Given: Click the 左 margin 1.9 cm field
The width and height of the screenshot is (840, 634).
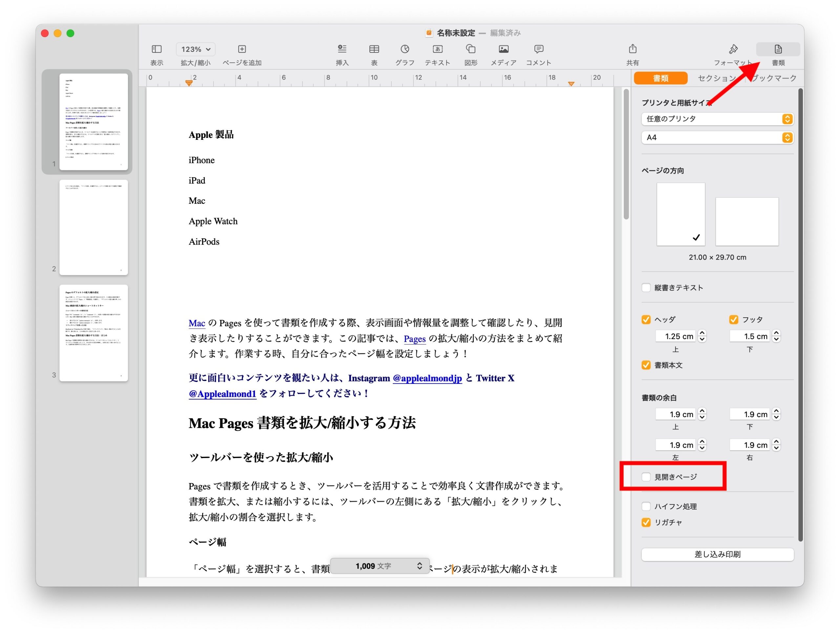Looking at the screenshot, I should (675, 445).
